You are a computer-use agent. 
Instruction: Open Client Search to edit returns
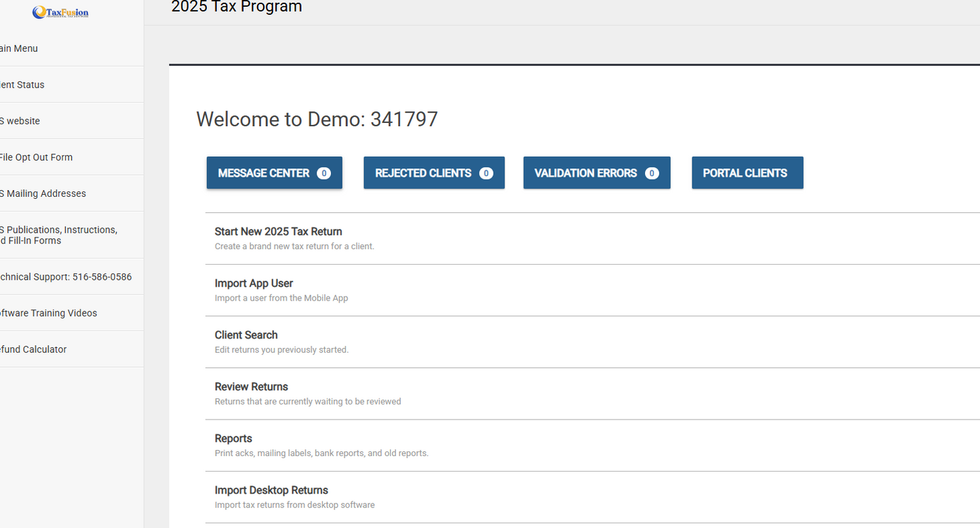(x=246, y=335)
